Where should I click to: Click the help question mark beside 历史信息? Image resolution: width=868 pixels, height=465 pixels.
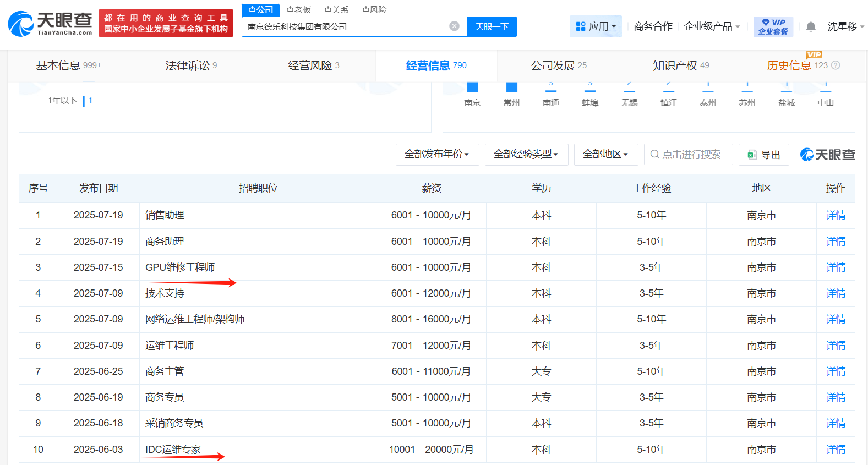pos(836,65)
